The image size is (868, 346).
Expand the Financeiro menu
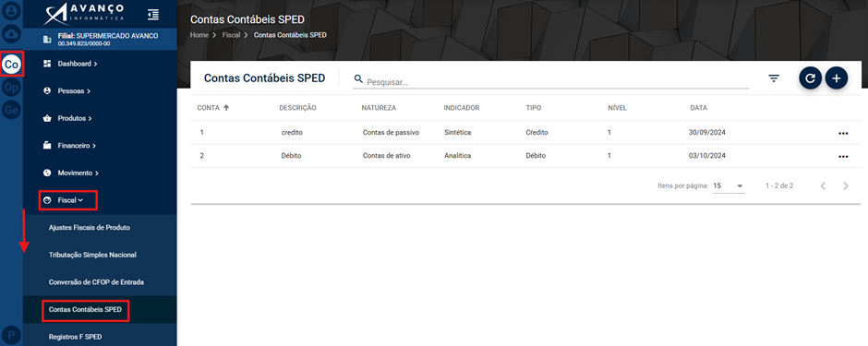(x=77, y=146)
